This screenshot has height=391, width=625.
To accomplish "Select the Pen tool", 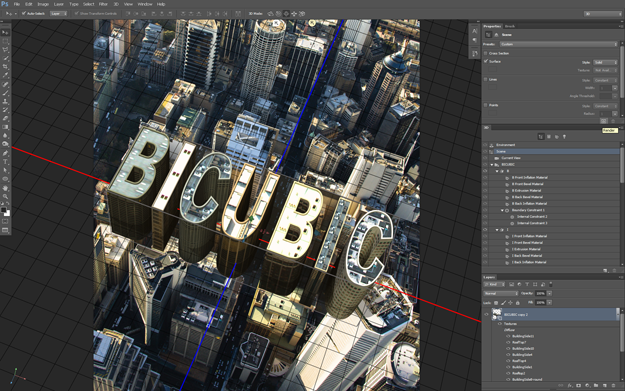I will pos(5,153).
